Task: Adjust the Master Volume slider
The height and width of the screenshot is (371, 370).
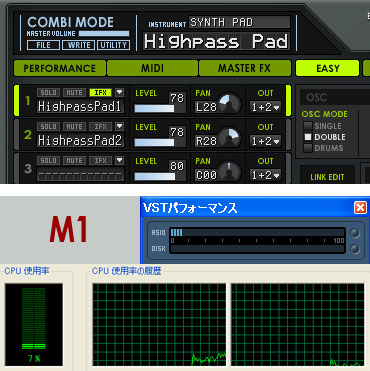Action: (104, 34)
